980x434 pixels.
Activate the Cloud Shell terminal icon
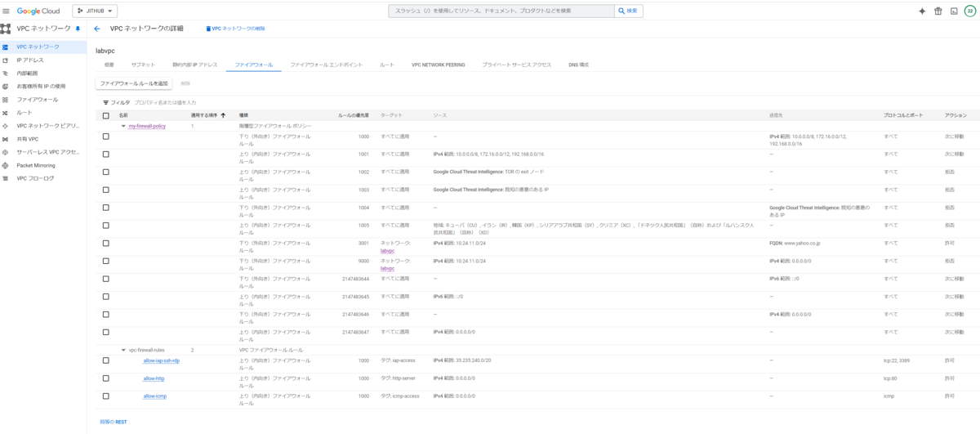(953, 11)
